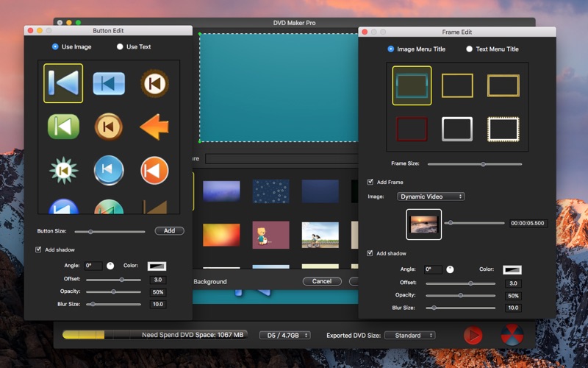Open the Dynamic Video image dropdown
This screenshot has width=588, height=368.
tap(431, 197)
